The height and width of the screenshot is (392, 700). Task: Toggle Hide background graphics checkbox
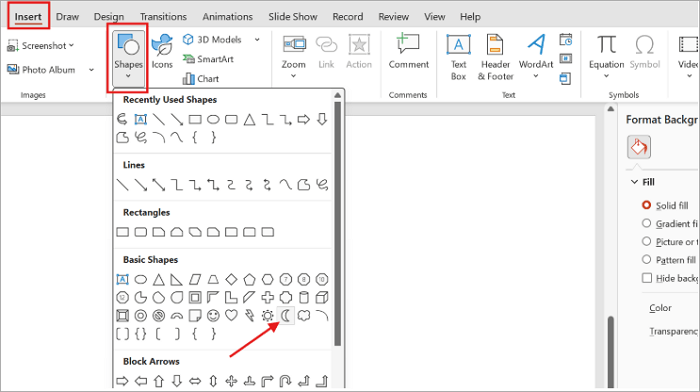647,278
